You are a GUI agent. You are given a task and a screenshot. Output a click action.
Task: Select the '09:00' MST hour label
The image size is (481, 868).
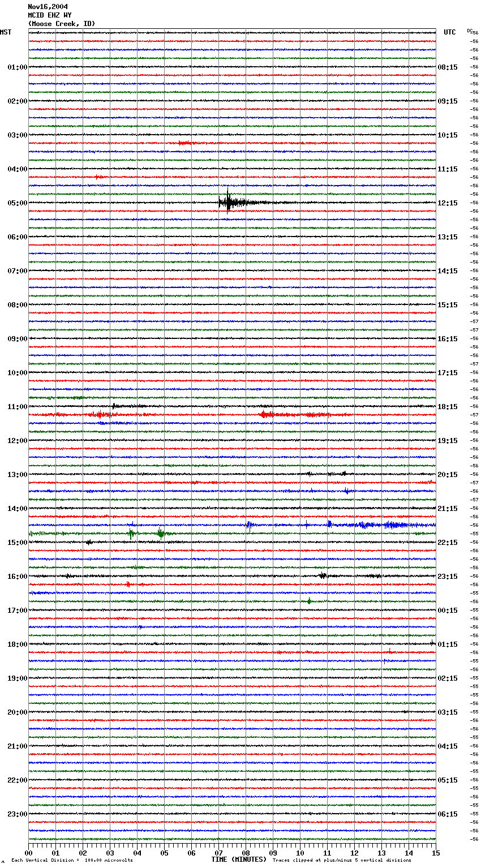[18, 339]
